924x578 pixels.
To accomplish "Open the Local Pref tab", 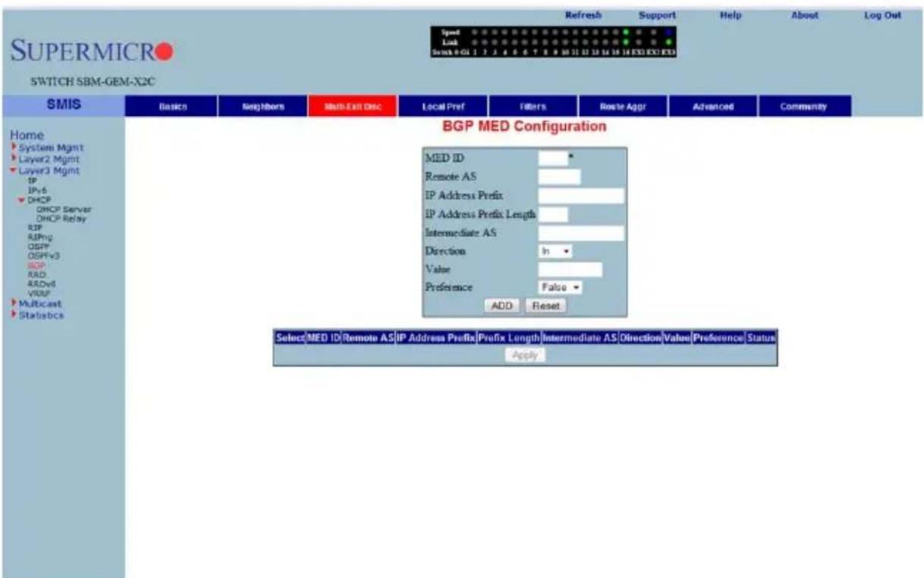I will [x=443, y=107].
